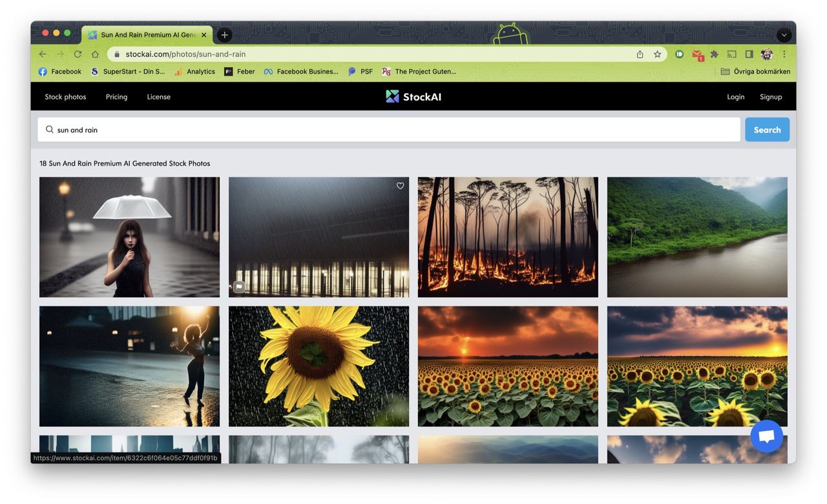
Task: Click the cast media icon
Action: [x=731, y=54]
